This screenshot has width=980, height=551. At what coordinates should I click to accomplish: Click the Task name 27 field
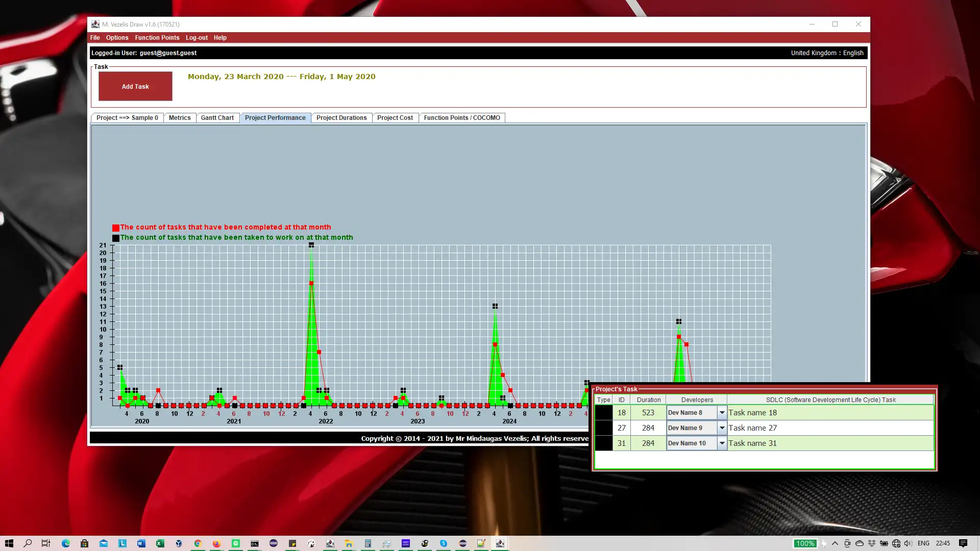tap(830, 428)
